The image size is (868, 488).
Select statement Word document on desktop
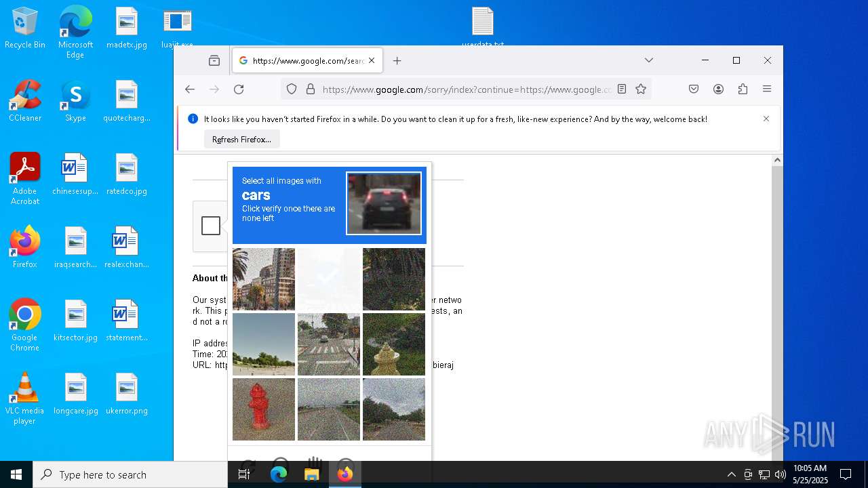click(x=127, y=321)
